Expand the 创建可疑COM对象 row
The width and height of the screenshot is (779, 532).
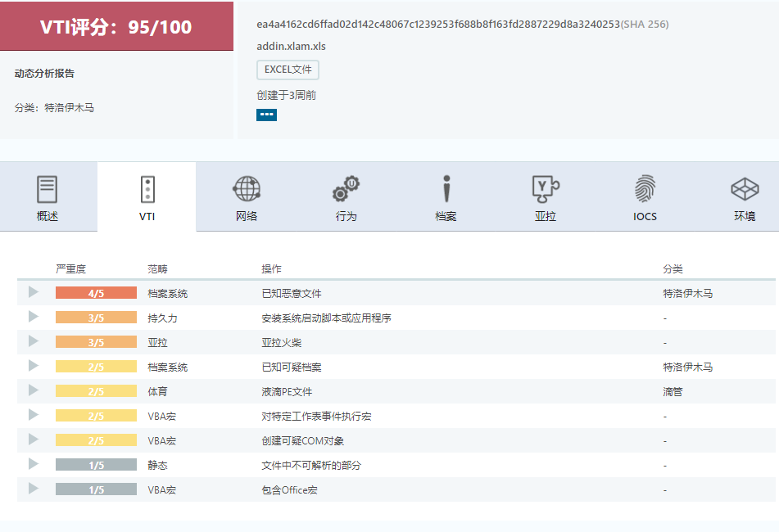[x=34, y=440]
